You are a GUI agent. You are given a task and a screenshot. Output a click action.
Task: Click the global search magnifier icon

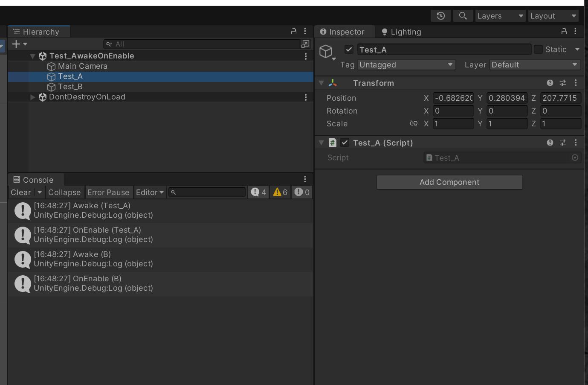click(463, 16)
